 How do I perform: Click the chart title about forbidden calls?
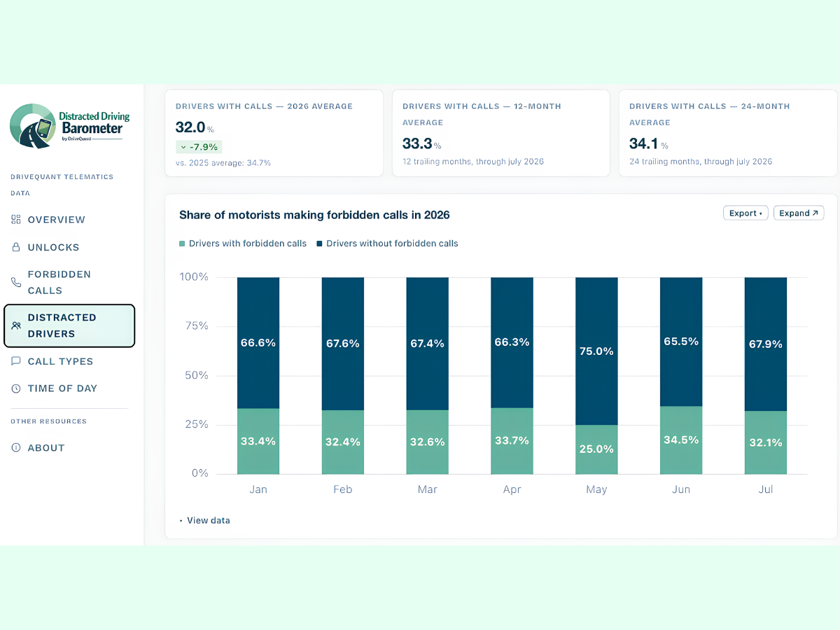(x=314, y=215)
